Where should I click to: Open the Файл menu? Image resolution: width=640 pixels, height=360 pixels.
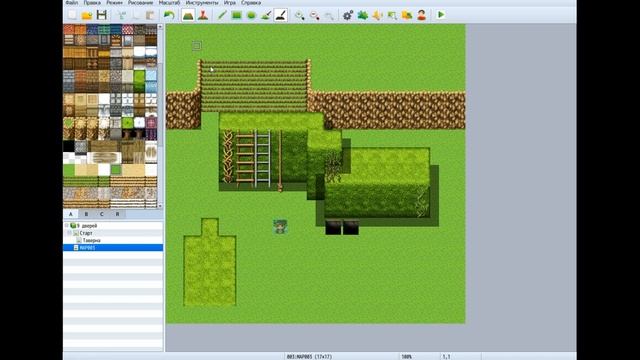[x=72, y=2]
